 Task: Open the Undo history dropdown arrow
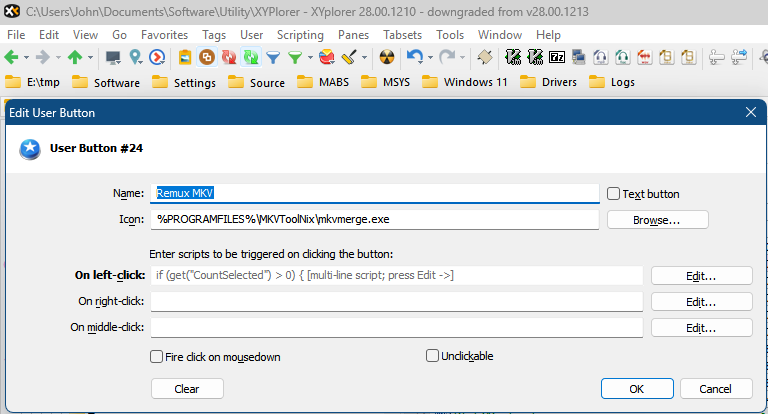[429, 57]
